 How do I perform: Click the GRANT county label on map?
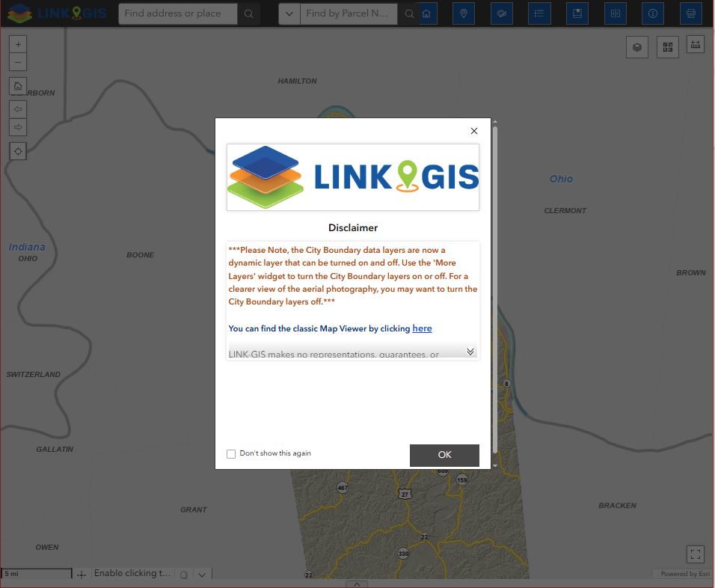click(x=194, y=509)
